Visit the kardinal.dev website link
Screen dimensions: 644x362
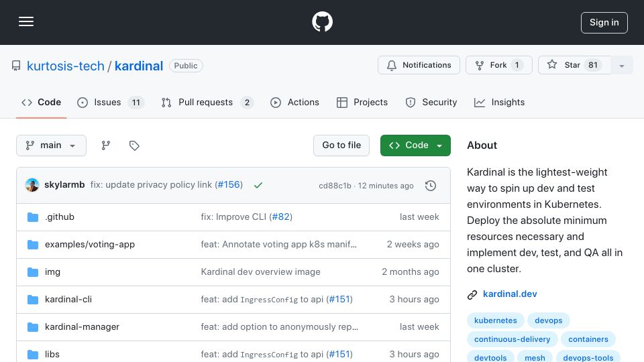[x=510, y=294]
